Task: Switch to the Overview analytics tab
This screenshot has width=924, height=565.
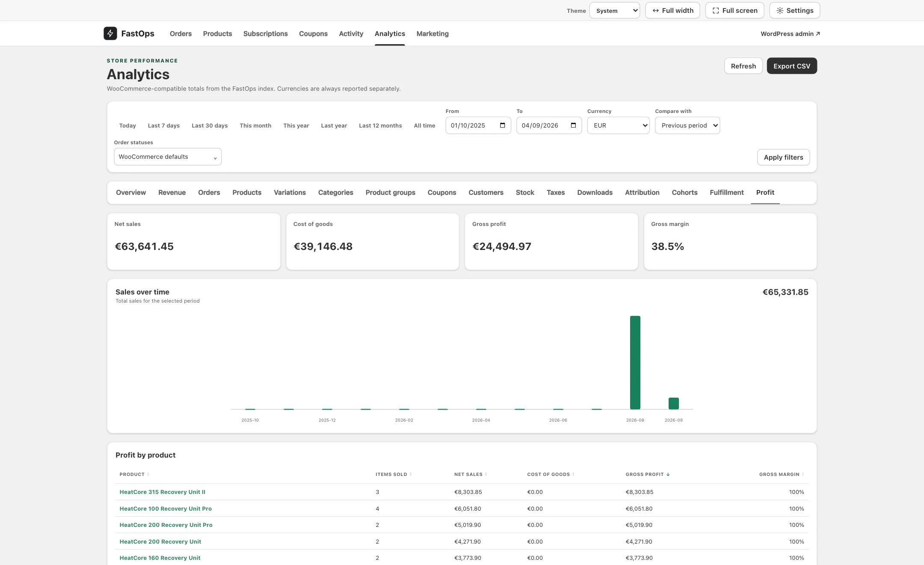Action: click(131, 193)
